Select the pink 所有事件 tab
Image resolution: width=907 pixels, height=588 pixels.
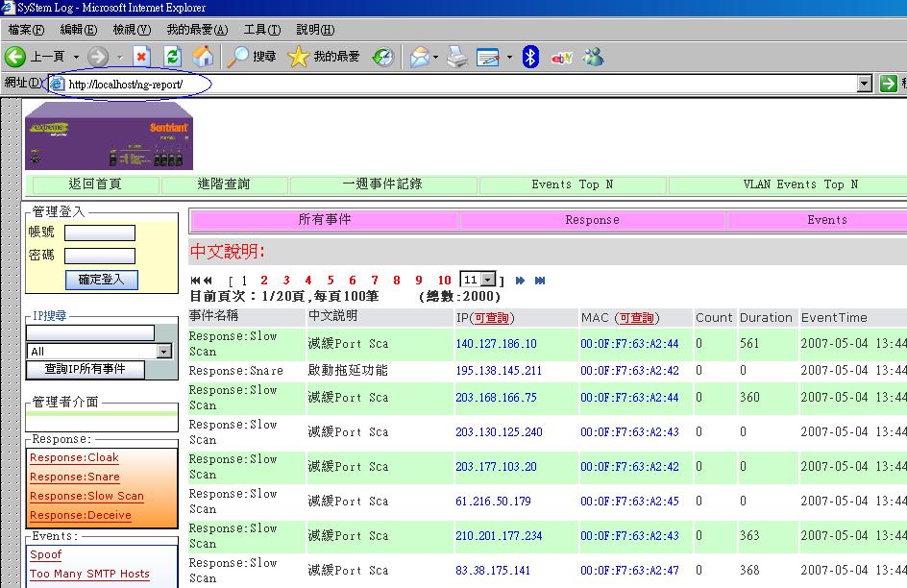point(325,220)
